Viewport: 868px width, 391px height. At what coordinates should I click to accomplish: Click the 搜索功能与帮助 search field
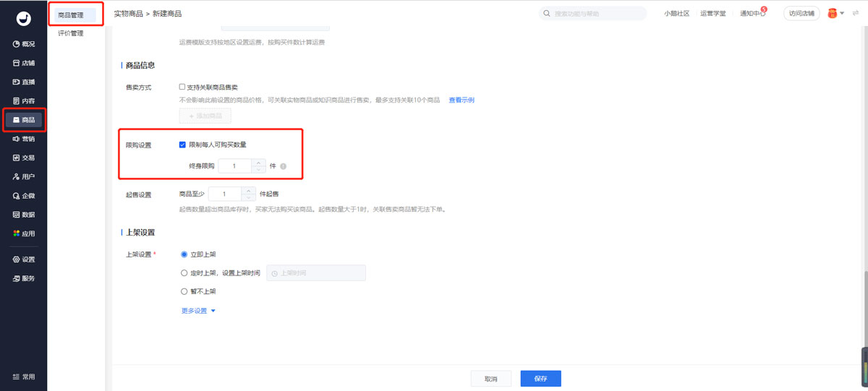pos(593,14)
